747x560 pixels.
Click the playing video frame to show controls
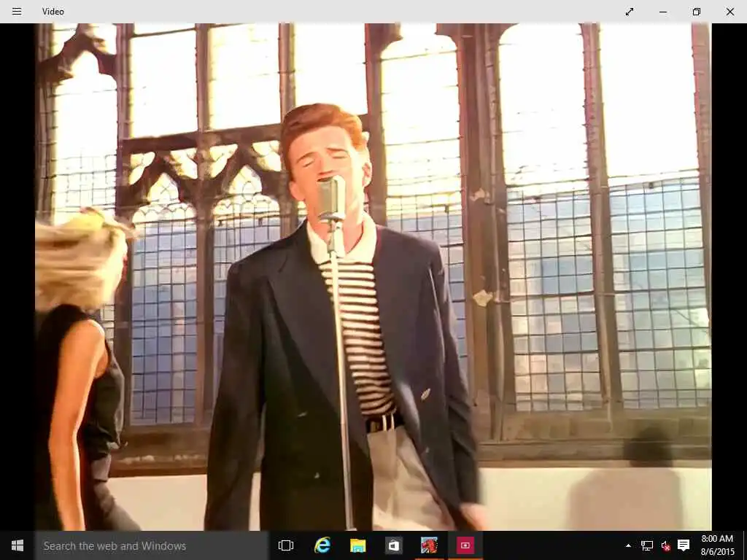pos(373,277)
